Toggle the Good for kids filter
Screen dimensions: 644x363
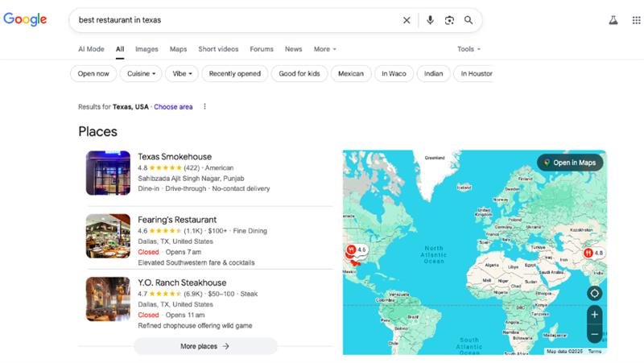[299, 74]
